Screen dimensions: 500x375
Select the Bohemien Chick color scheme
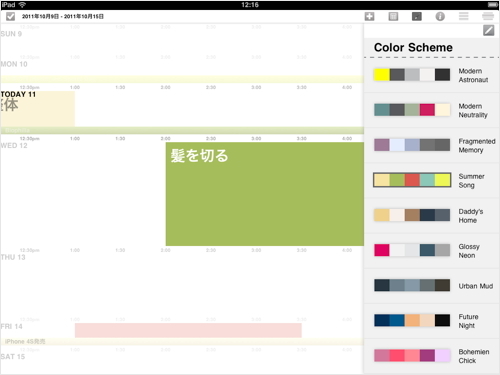(431, 356)
